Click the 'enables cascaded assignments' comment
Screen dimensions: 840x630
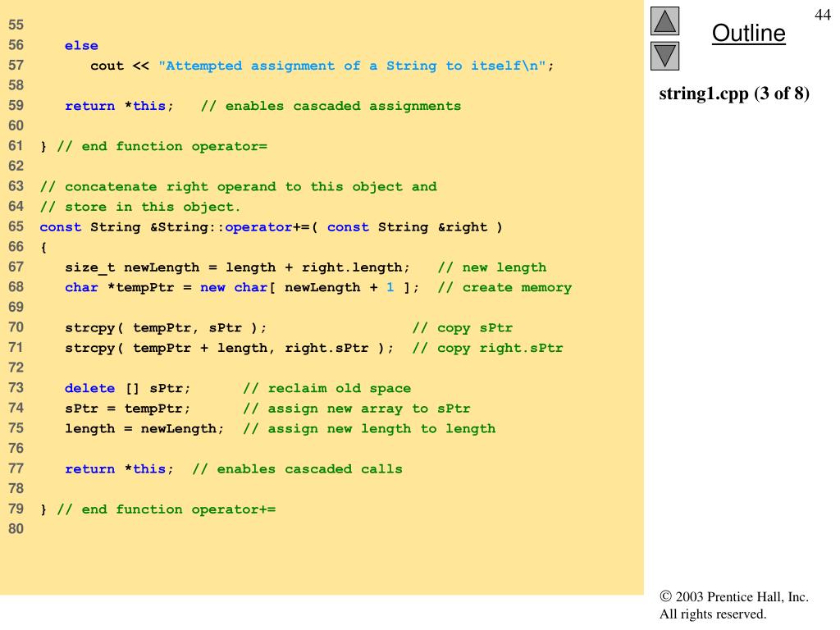click(x=343, y=106)
